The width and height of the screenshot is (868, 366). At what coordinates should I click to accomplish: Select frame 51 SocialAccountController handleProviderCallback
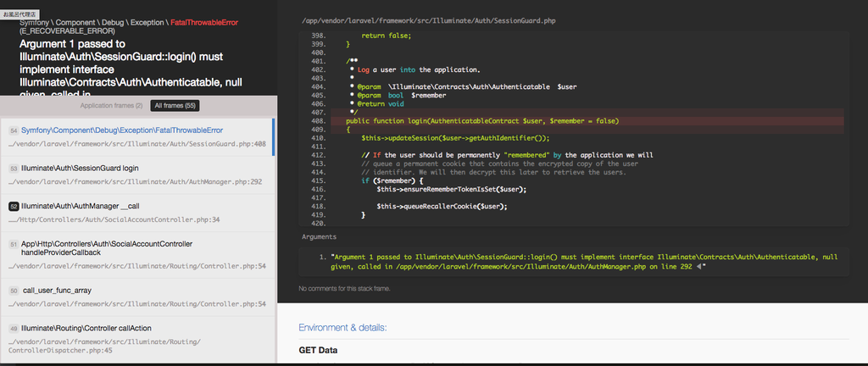point(138,254)
